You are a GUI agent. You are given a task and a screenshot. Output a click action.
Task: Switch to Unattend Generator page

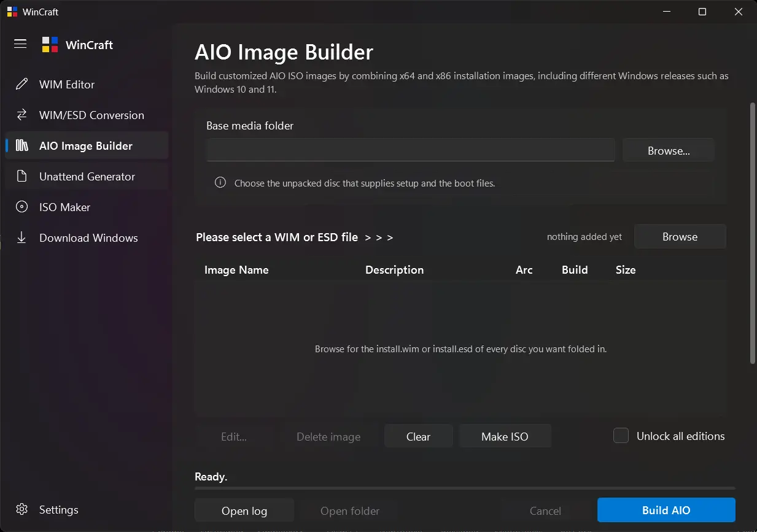click(x=87, y=177)
